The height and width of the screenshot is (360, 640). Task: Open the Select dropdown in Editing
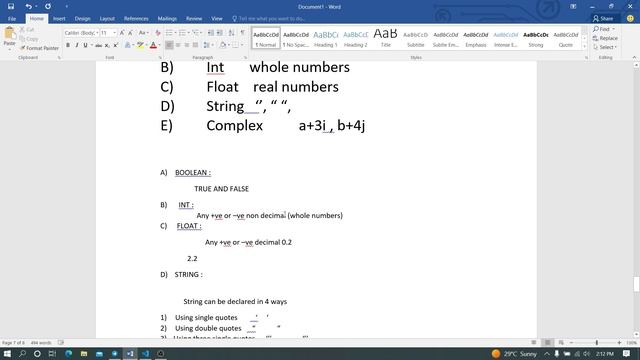(x=605, y=47)
